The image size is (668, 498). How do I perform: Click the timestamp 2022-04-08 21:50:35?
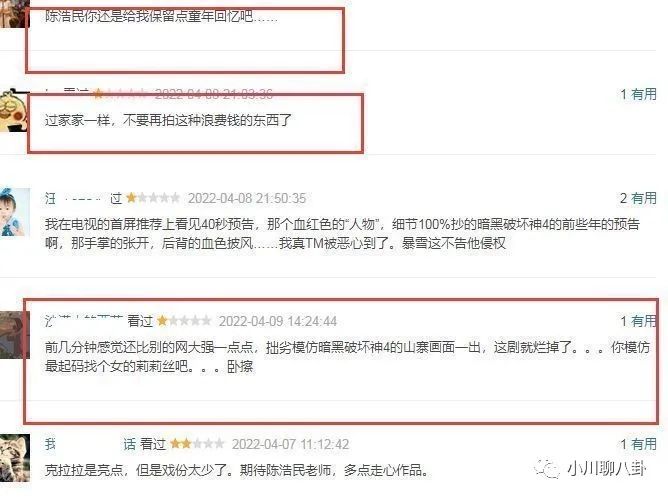[x=247, y=199]
